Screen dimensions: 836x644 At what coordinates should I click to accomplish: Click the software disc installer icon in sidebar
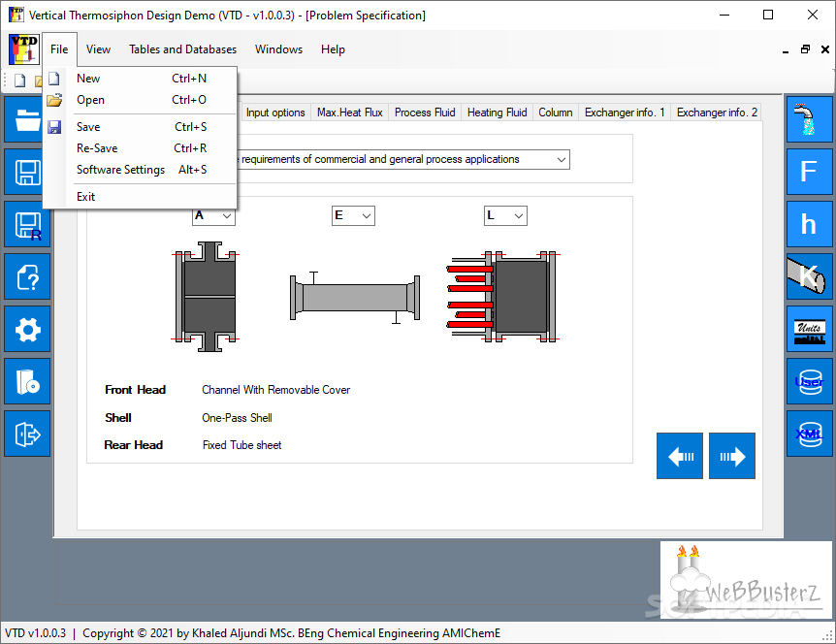tap(27, 381)
